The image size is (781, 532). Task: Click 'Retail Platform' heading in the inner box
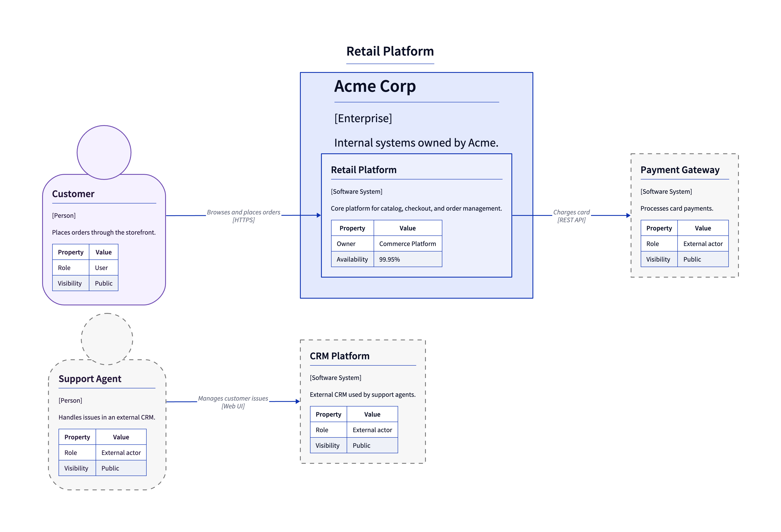(x=364, y=170)
